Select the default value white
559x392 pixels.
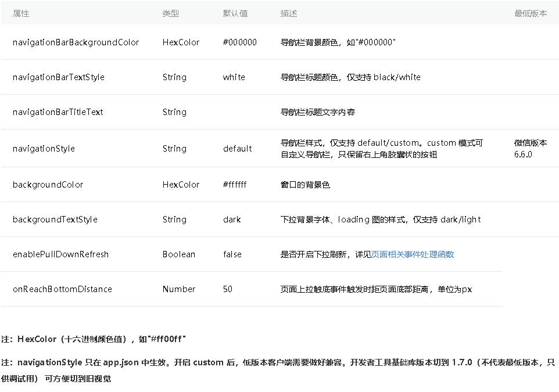tap(234, 77)
